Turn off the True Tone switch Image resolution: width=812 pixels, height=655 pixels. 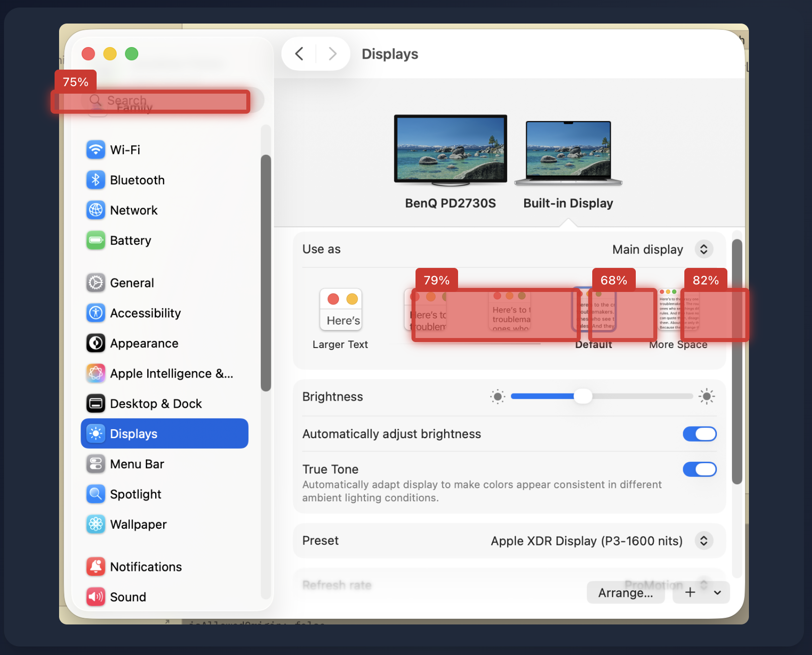click(x=699, y=469)
